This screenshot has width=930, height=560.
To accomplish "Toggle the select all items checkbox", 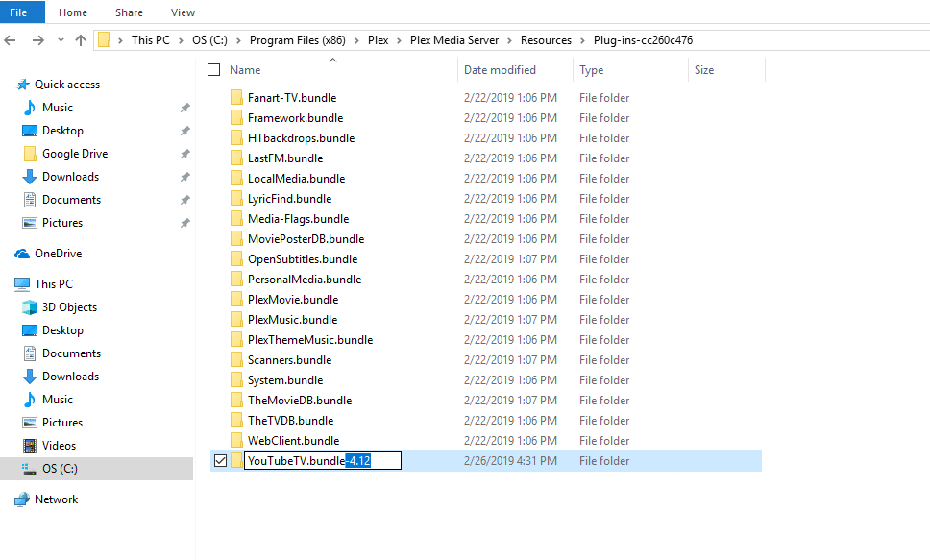I will 213,70.
